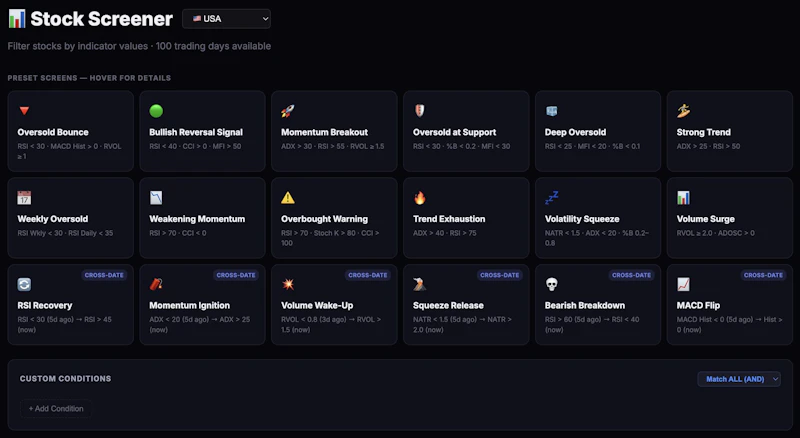Image resolution: width=800 pixels, height=438 pixels.
Task: Click the CROSS-DATE badge on Momentum Ignition
Action: pyautogui.click(x=236, y=275)
